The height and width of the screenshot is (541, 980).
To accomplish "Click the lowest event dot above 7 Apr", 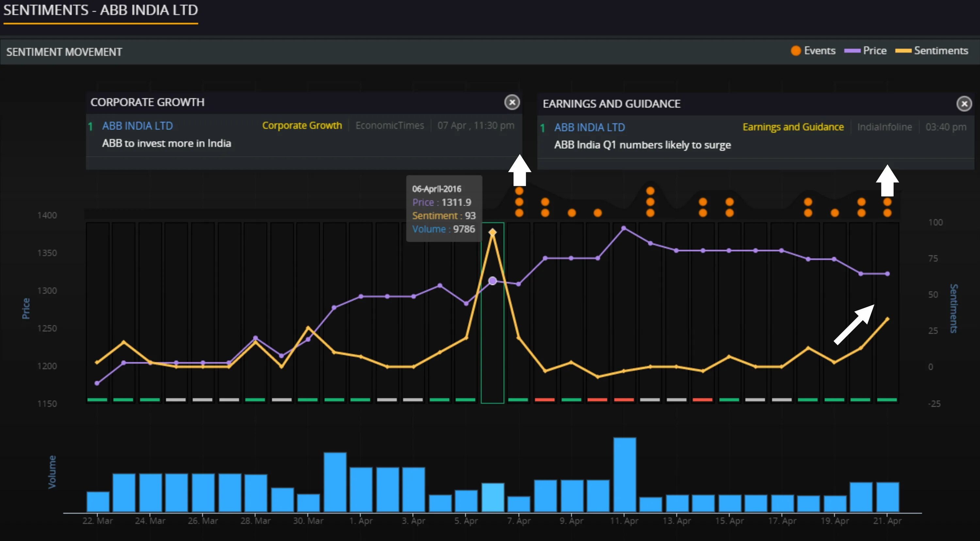I will point(519,213).
